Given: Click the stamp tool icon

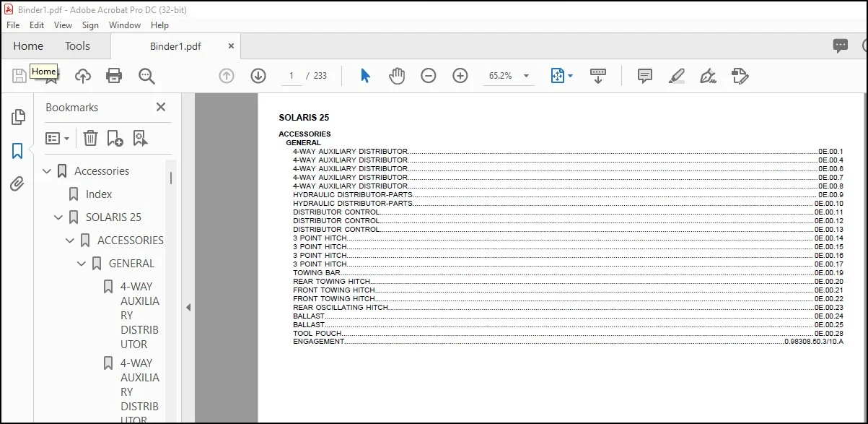Looking at the screenshot, I should (x=740, y=76).
